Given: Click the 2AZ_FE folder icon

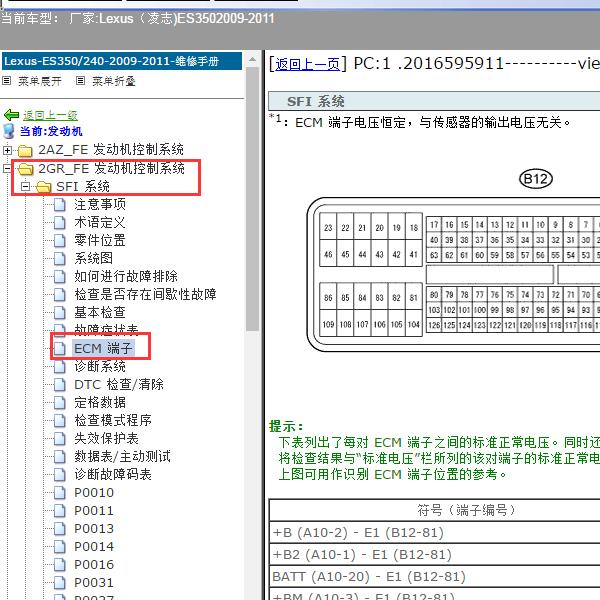Looking at the screenshot, I should [25, 150].
